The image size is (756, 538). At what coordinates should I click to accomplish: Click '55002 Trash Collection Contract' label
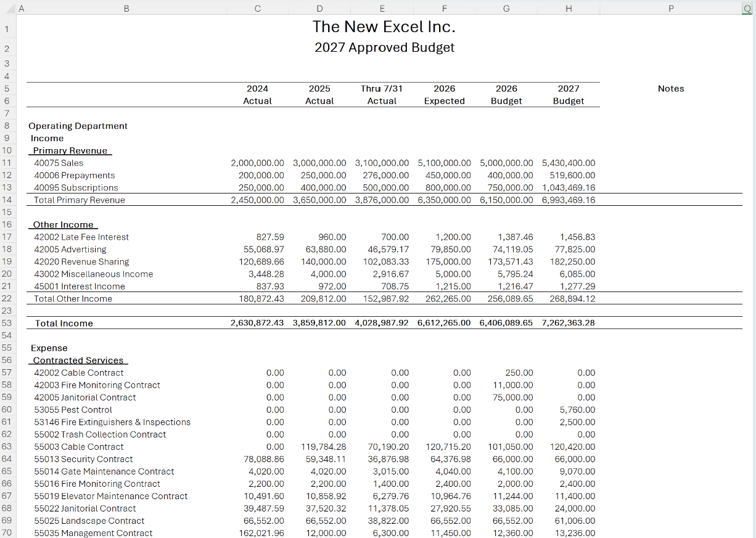click(x=100, y=434)
